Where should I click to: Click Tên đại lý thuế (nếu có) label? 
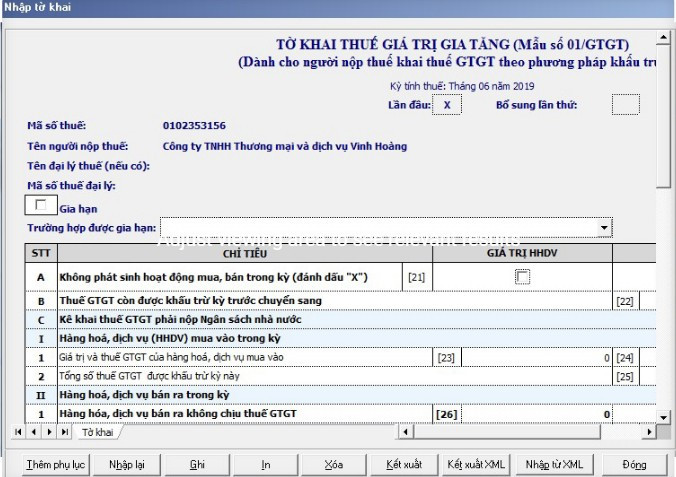coord(88,166)
